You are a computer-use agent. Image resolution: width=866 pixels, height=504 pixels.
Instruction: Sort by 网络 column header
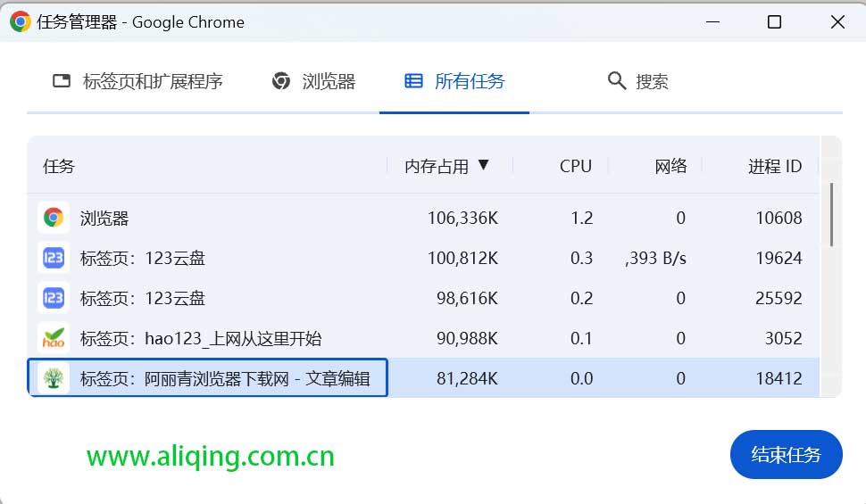(670, 166)
